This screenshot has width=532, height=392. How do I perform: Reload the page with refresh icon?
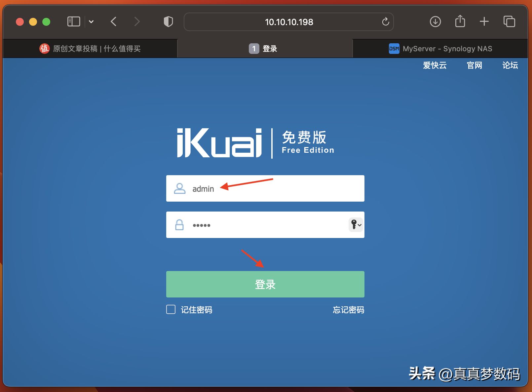click(385, 22)
